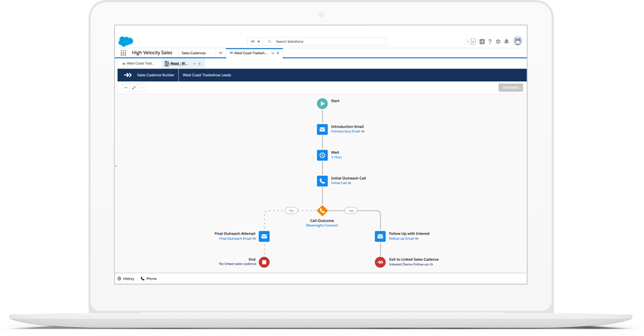Viewport: 644px width, 336px height.
Task: Select the Wait step clock icon
Action: tap(322, 156)
